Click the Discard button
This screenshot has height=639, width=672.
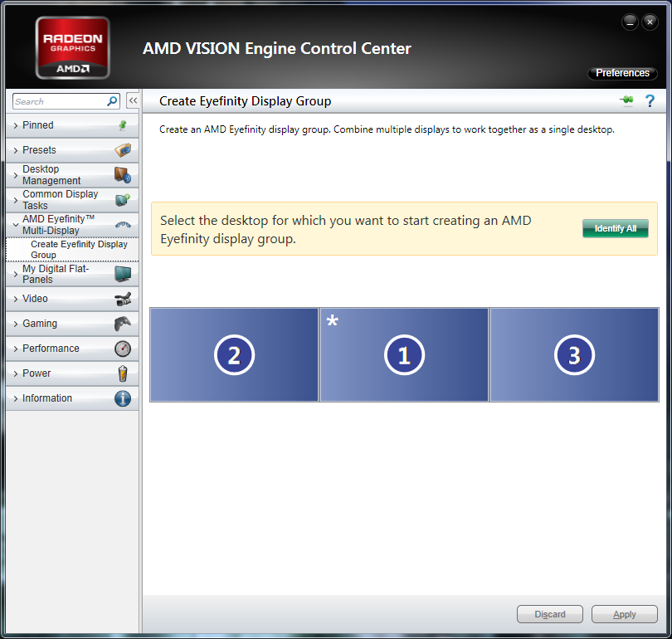pyautogui.click(x=550, y=614)
